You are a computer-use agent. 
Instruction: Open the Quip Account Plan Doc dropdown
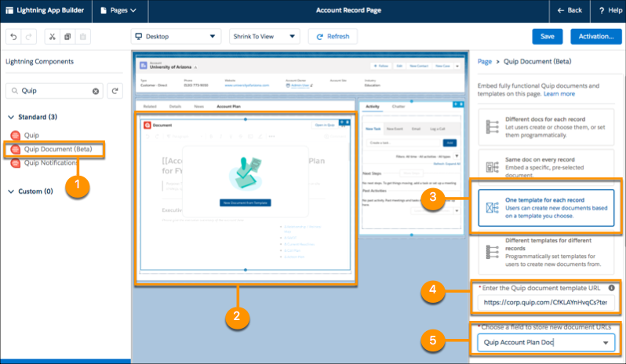[x=546, y=343]
